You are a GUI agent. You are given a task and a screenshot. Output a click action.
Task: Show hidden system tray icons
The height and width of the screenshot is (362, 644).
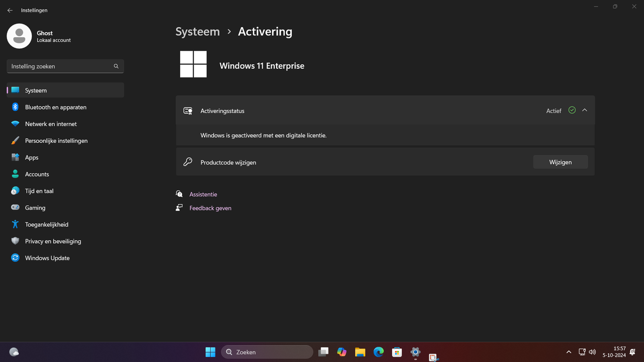coord(569,352)
